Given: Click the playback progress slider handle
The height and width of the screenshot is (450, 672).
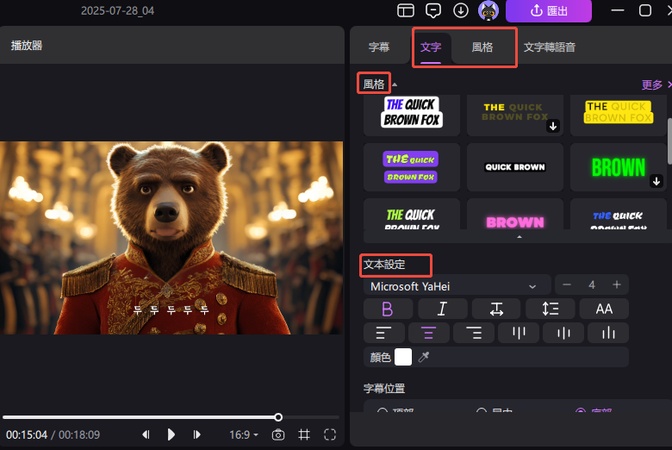Looking at the screenshot, I should pyautogui.click(x=278, y=417).
